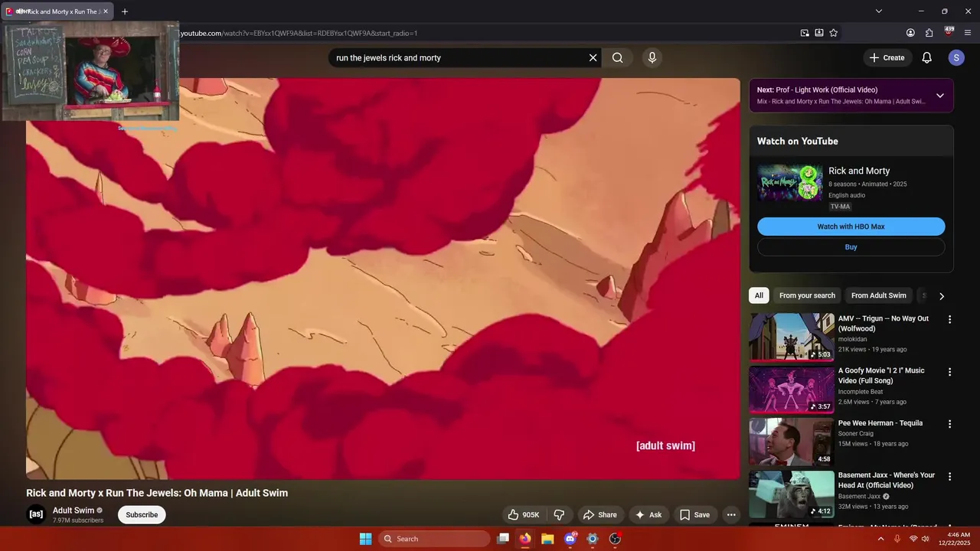Open Firefox from taskbar
The image size is (980, 551).
point(525,539)
